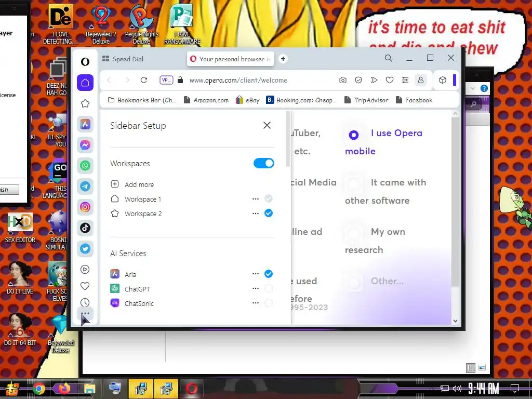Open the profile account icon

coord(421,80)
